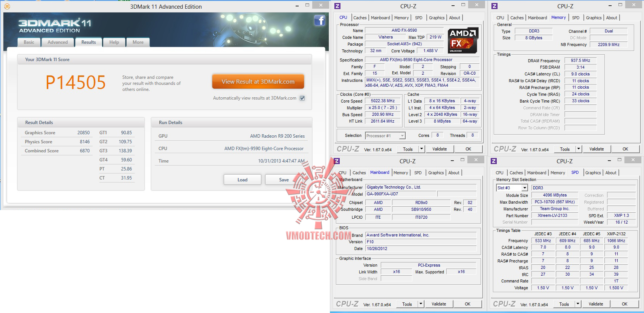Click OK in the CPU-tab CPU-Z window
This screenshot has width=644, height=313.
(x=468, y=149)
